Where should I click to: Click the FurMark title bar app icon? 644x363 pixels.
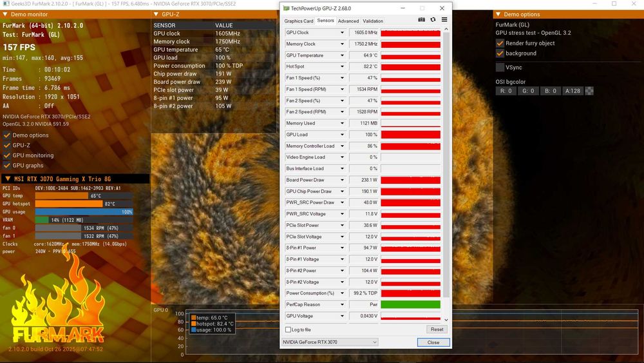click(6, 4)
